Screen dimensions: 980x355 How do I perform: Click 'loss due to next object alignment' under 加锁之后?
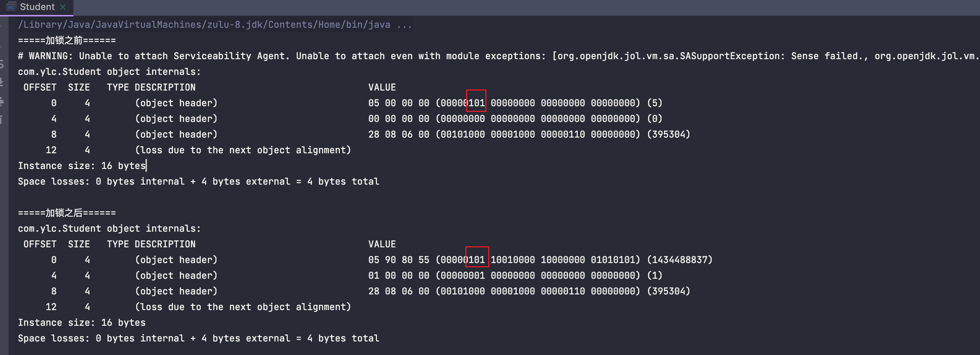click(x=243, y=307)
